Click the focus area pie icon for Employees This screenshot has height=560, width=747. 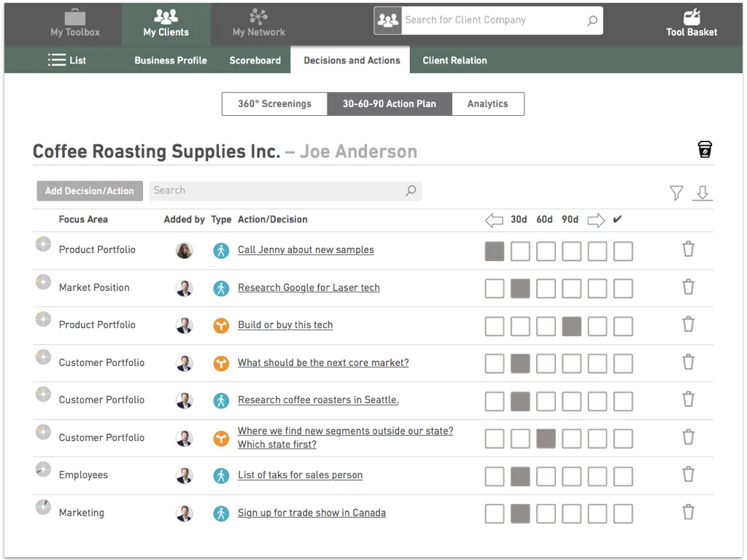click(x=43, y=470)
